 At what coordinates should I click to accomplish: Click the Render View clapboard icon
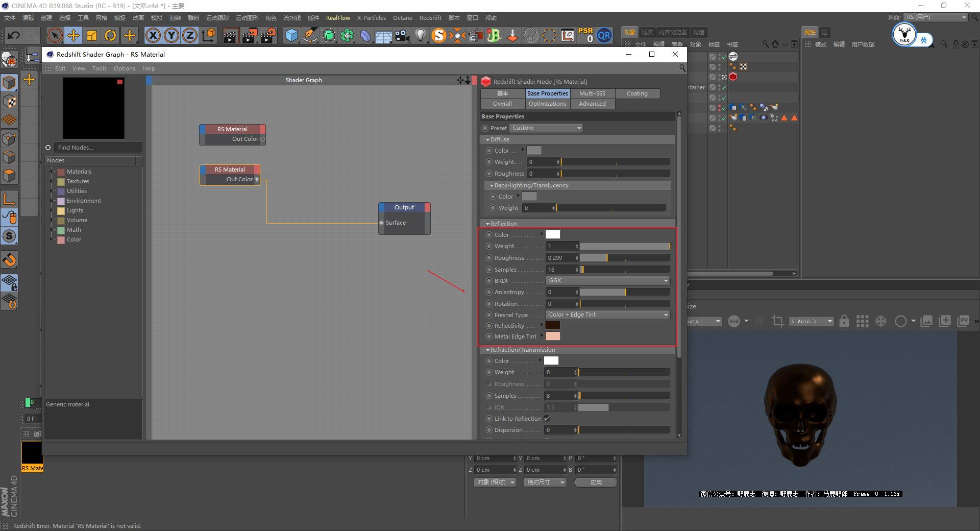point(231,36)
